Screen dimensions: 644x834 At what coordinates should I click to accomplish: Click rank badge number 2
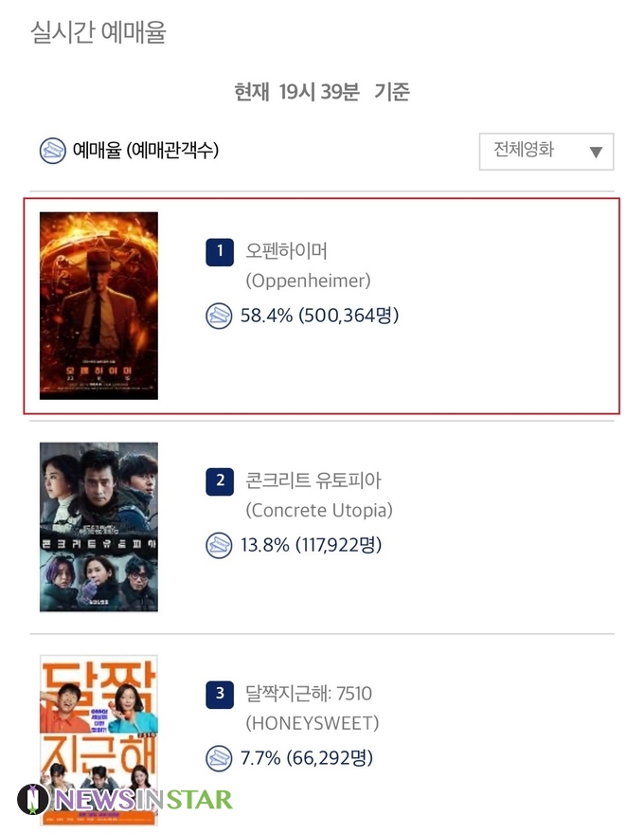coord(220,481)
